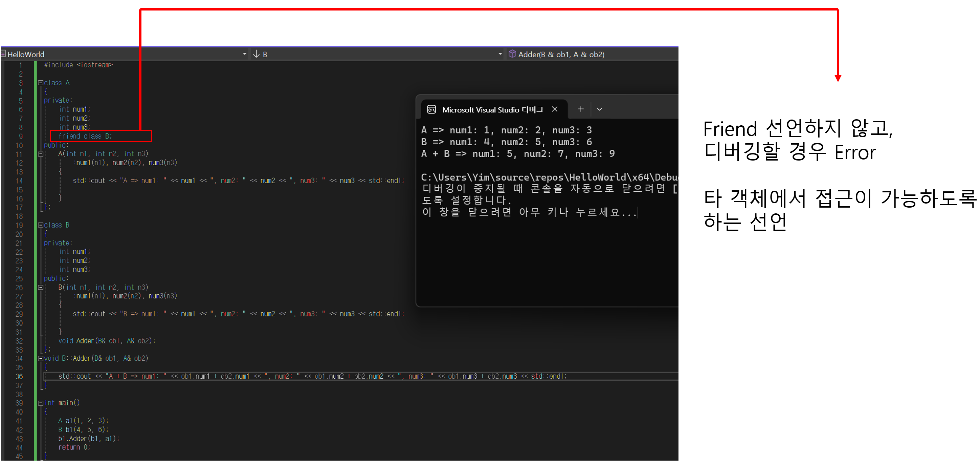
Task: Click 'int num1;' in class A
Action: click(x=74, y=109)
